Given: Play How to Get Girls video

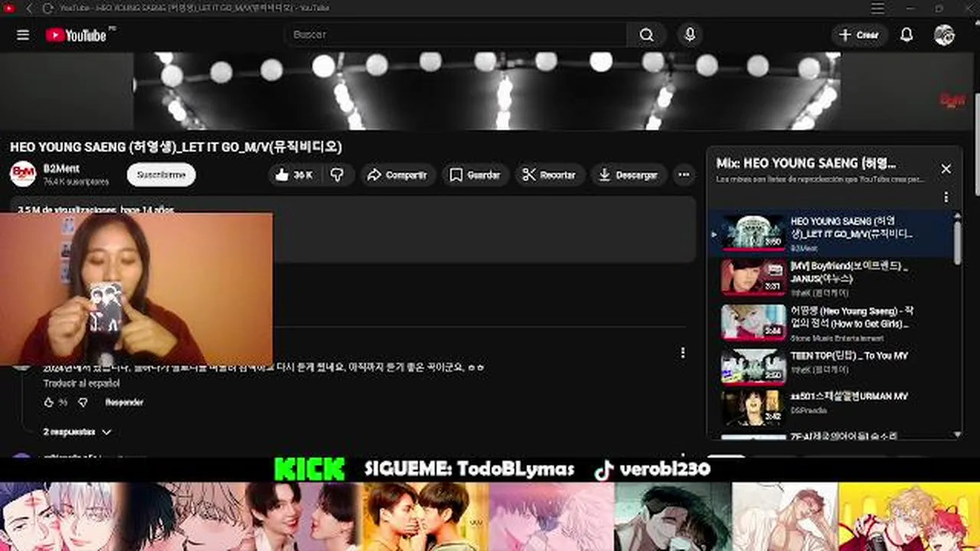Looking at the screenshot, I should (831, 322).
